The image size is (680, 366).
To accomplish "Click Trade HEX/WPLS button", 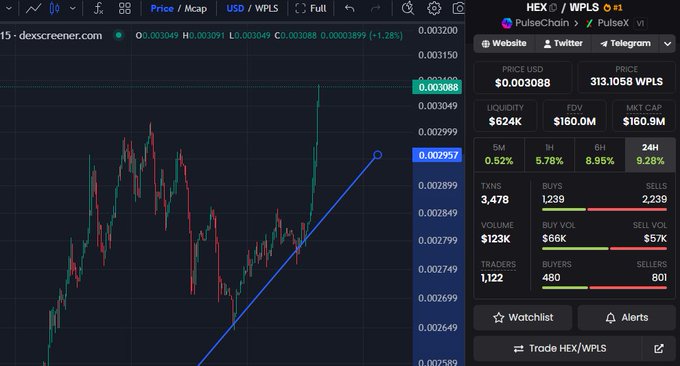I will [559, 348].
